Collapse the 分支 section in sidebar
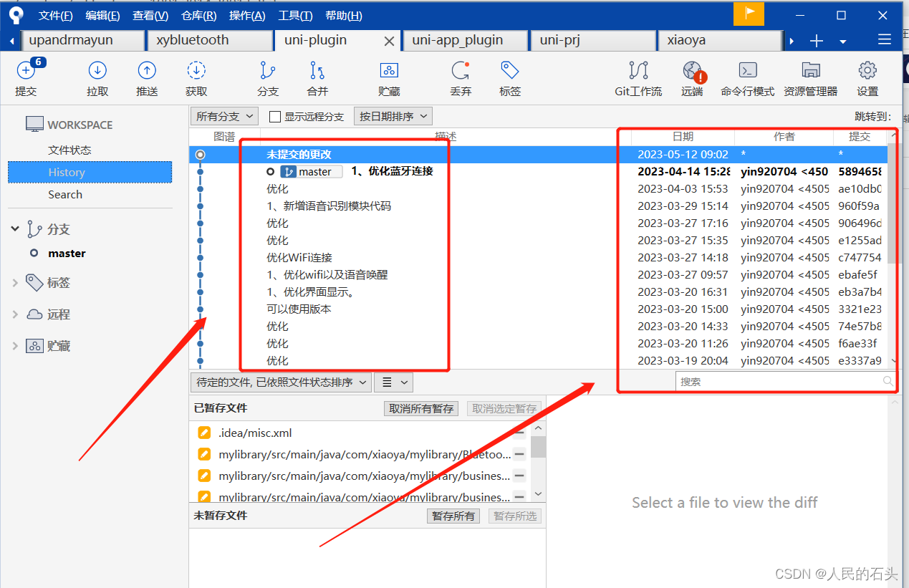This screenshot has width=909, height=588. point(15,229)
